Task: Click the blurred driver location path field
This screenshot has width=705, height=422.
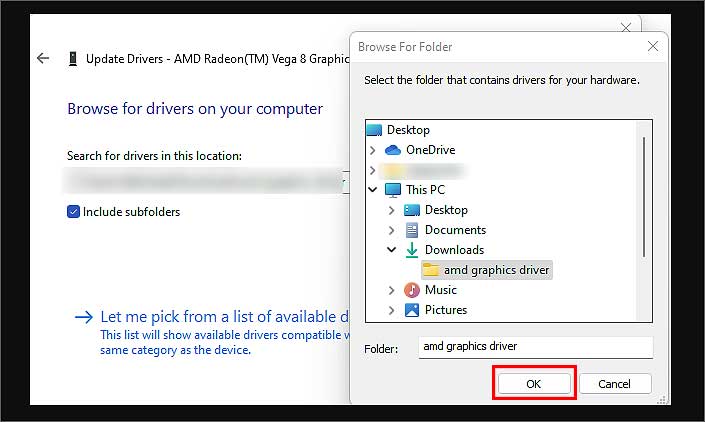Action: click(x=205, y=181)
